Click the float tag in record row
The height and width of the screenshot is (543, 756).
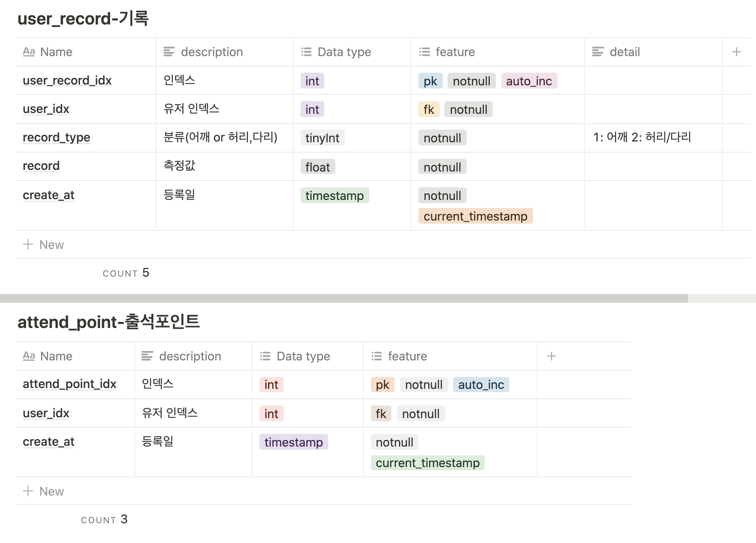coord(318,167)
